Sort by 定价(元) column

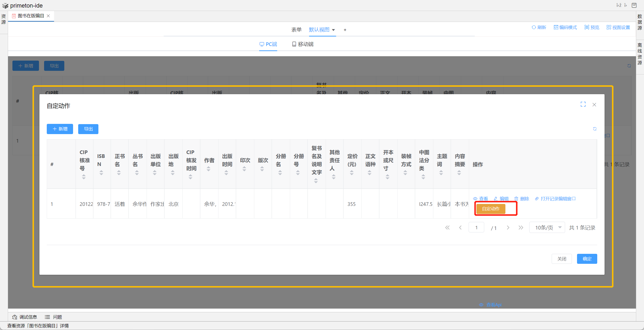pos(351,172)
